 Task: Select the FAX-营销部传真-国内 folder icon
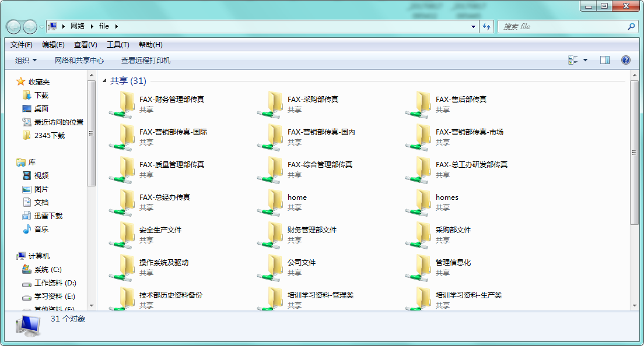point(270,137)
